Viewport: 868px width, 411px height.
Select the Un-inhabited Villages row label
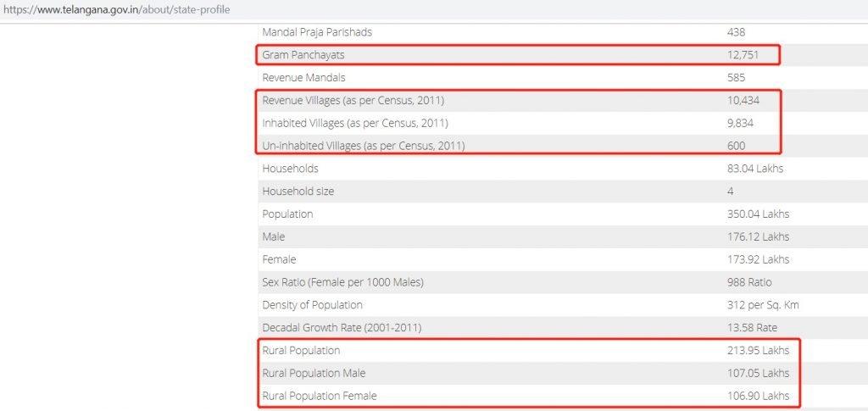364,147
